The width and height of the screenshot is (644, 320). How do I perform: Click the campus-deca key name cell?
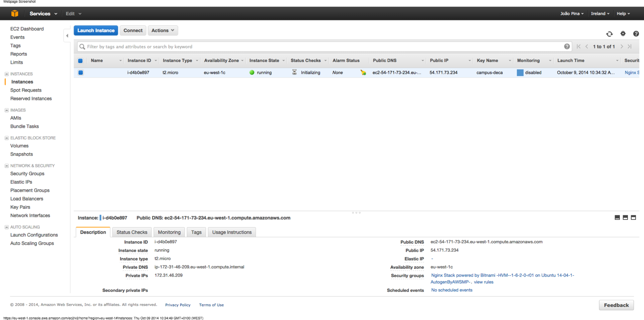click(x=489, y=73)
